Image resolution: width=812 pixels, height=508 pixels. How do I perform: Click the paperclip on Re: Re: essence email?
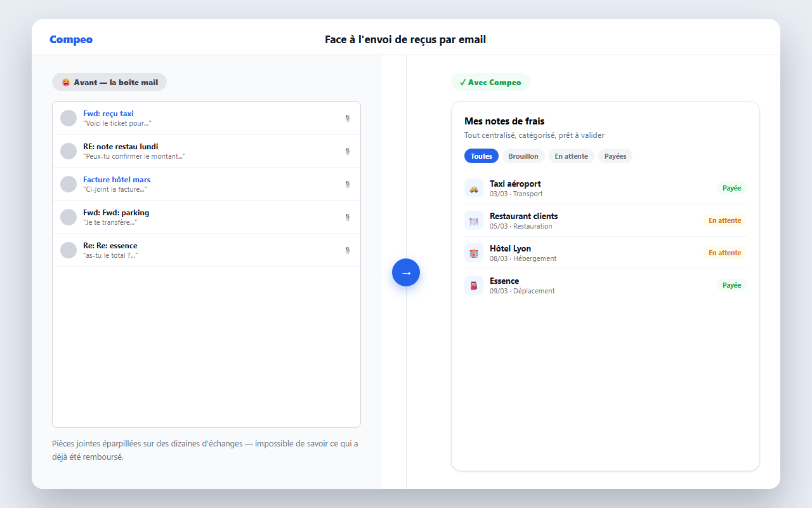coord(348,250)
